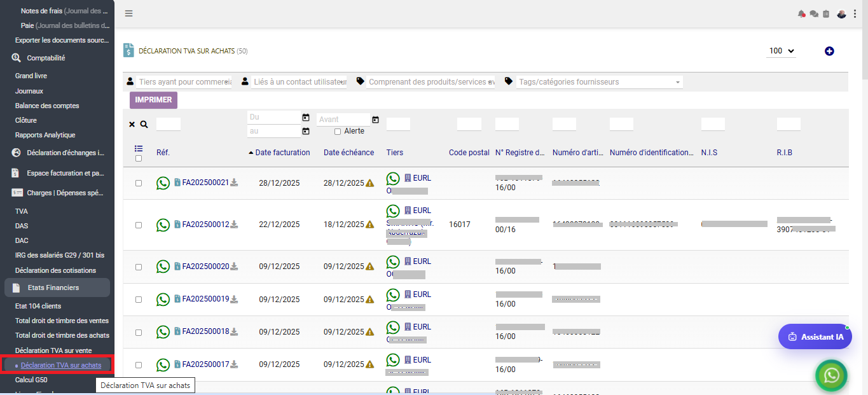
Task: Open invoice link FA202500017
Action: click(205, 364)
